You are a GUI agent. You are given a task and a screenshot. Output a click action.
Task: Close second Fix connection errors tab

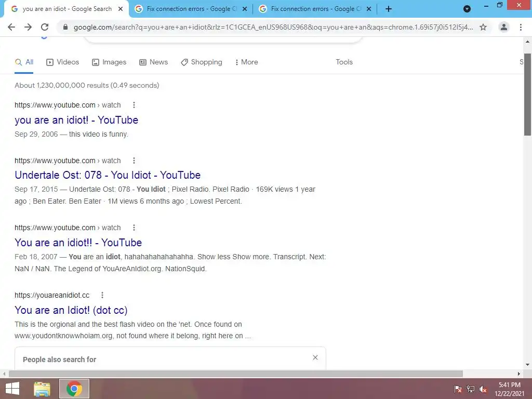coord(369,9)
